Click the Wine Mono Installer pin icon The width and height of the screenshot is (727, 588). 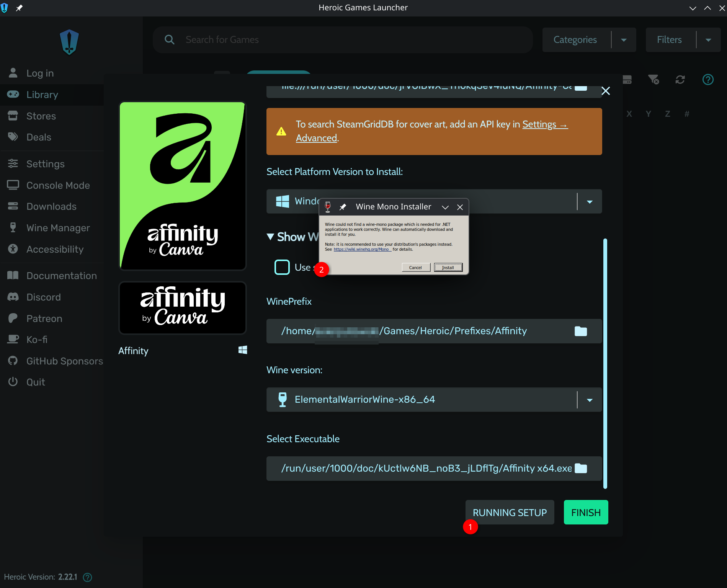pos(343,207)
